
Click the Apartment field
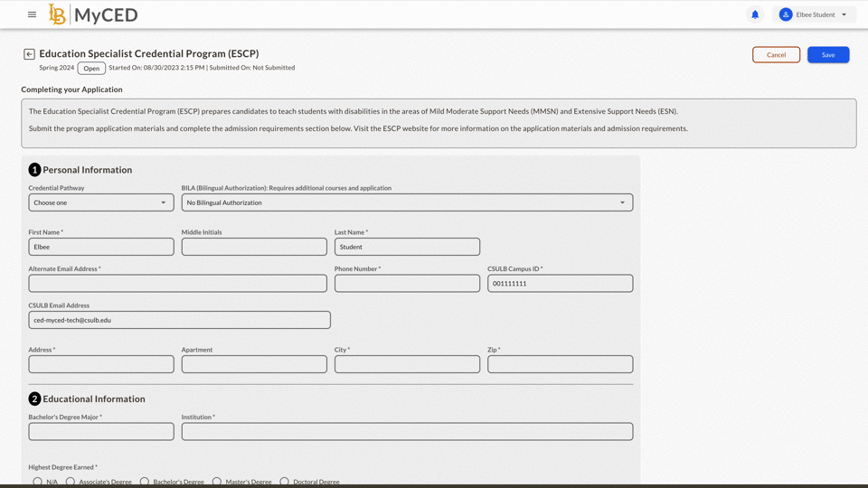click(254, 364)
